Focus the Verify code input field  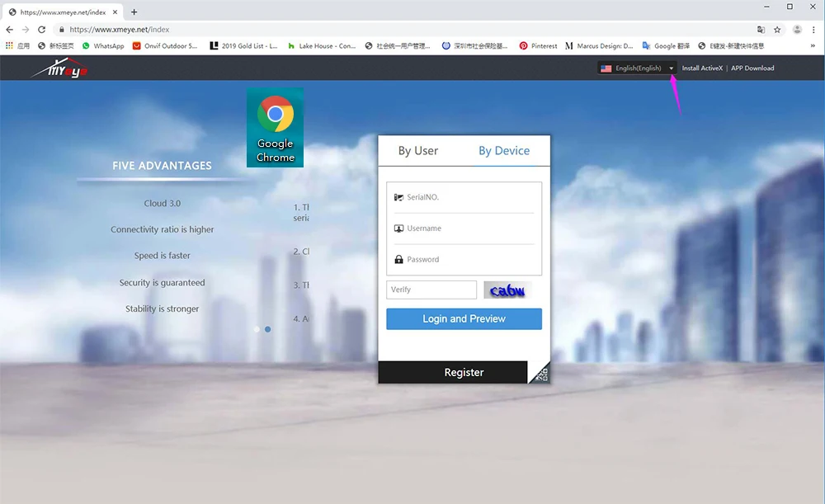(x=431, y=290)
